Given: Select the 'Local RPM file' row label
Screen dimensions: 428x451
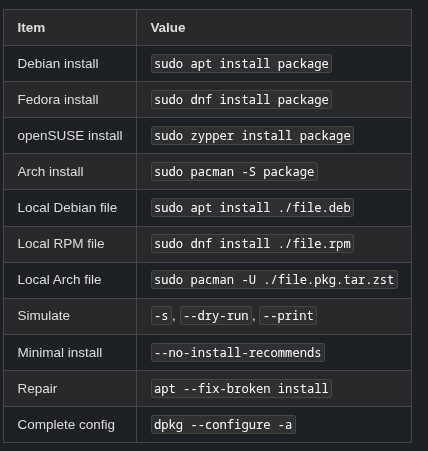Looking at the screenshot, I should [x=61, y=244].
